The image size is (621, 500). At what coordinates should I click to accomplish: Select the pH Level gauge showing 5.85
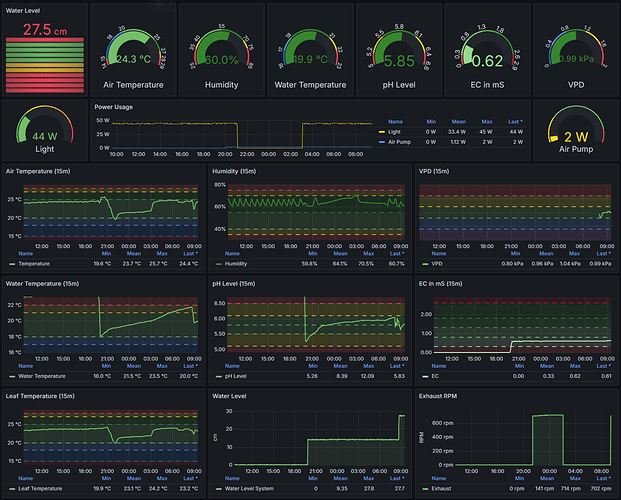point(399,56)
